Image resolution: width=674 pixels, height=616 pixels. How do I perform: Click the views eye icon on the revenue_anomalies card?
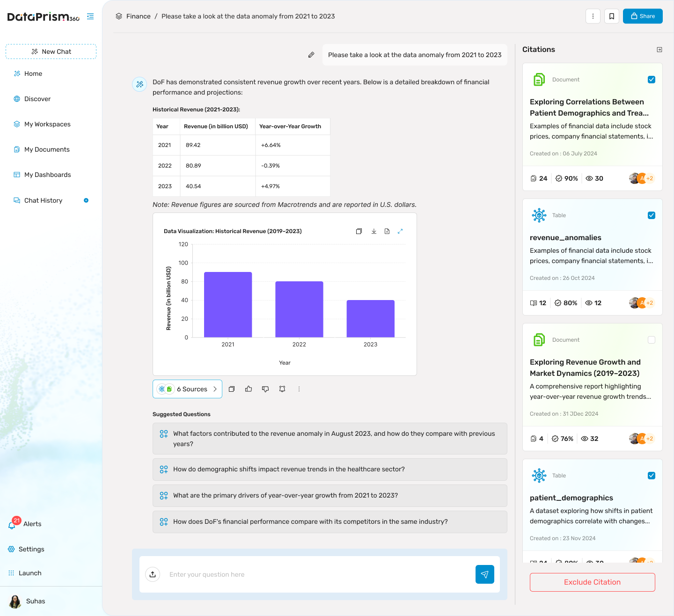pos(589,303)
